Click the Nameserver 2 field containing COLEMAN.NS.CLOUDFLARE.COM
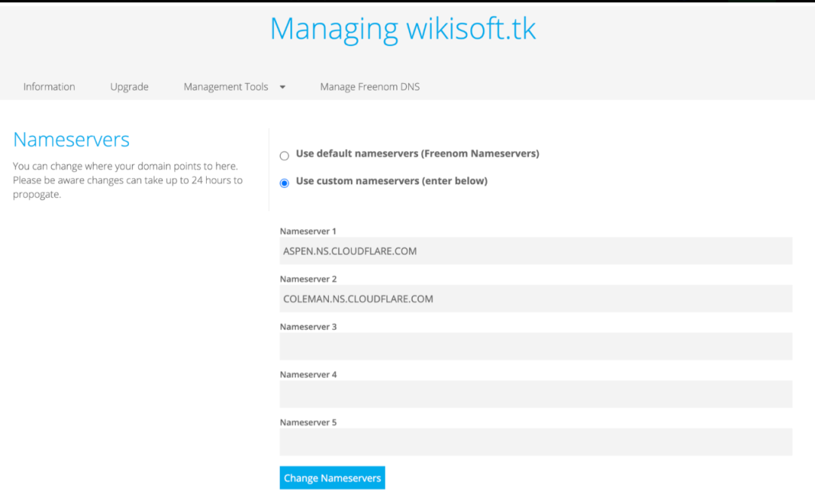 [x=536, y=299]
